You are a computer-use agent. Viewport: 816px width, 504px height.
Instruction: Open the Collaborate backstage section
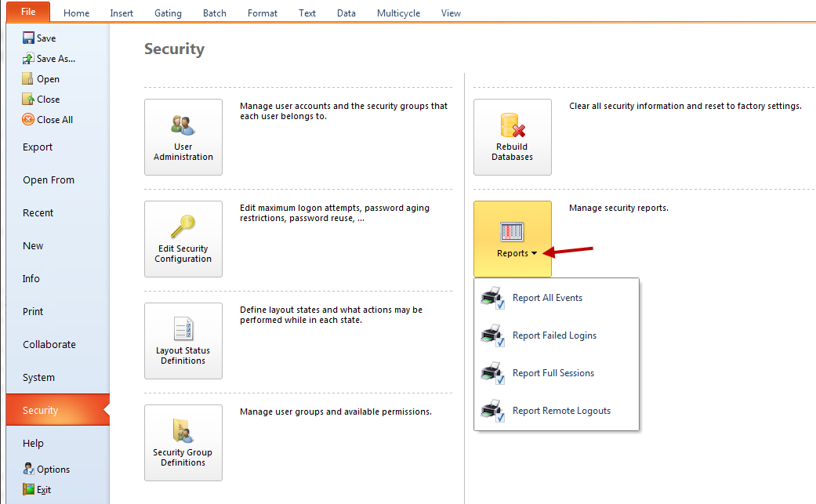[x=49, y=345]
